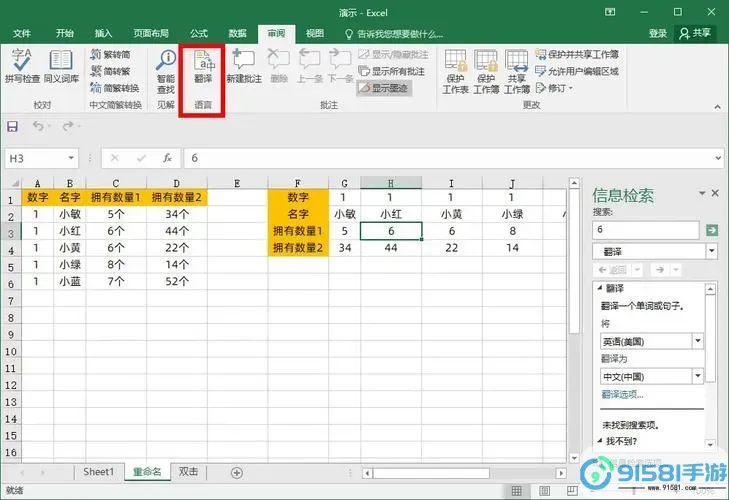Open the 文件 tab
Screen dimensions: 729x500
(22, 33)
